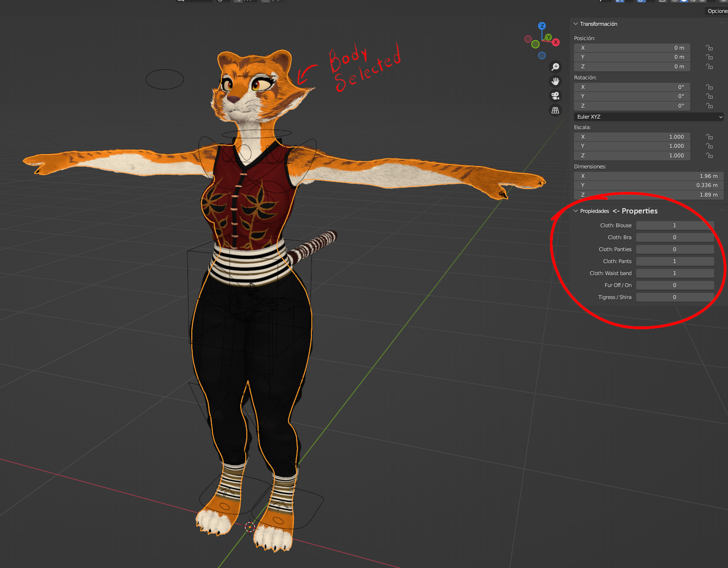728x568 pixels.
Task: Click the Cloth: Blouse property slider
Action: point(675,225)
